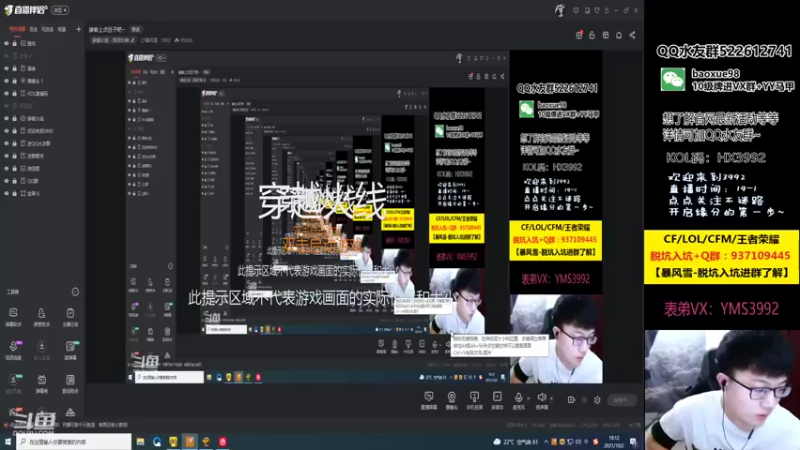Open the multimedia source option in the bottom toolbar
The height and width of the screenshot is (450, 800).
pyautogui.click(x=497, y=400)
